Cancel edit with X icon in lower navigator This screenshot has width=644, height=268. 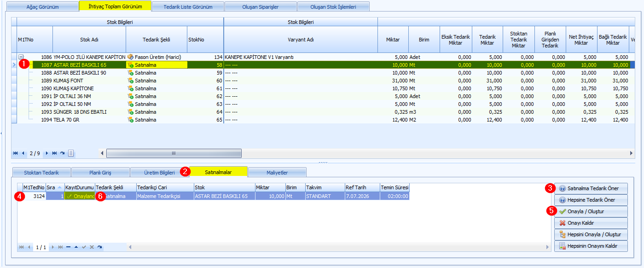[92, 247]
